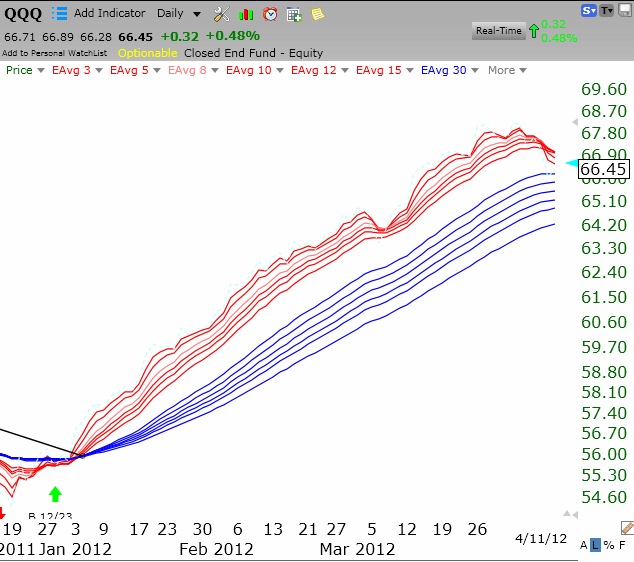Image resolution: width=634 pixels, height=562 pixels.
Task: Click the 54.60 price axis label
Action: 604,497
